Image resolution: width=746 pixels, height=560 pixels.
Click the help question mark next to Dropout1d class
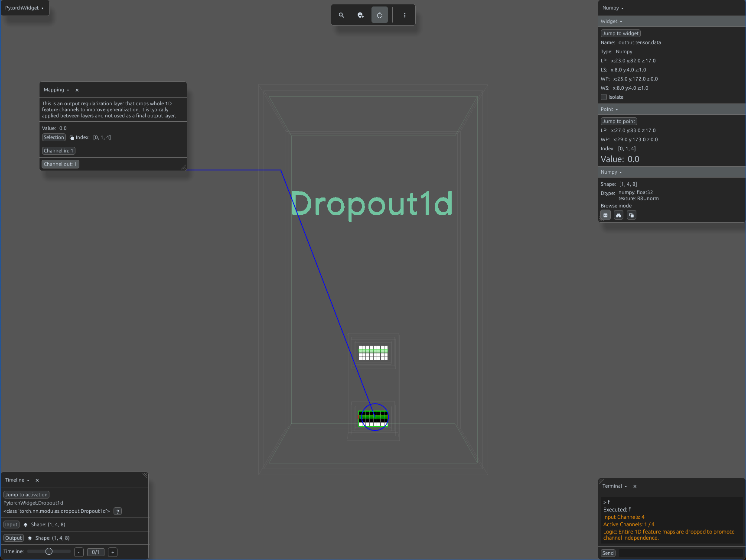click(117, 511)
